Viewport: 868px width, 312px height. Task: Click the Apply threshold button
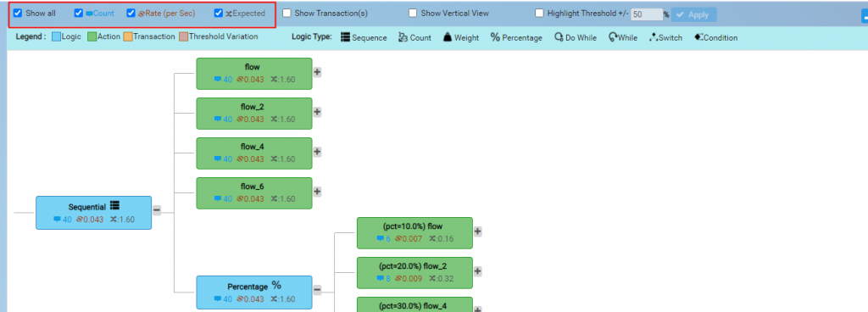693,14
